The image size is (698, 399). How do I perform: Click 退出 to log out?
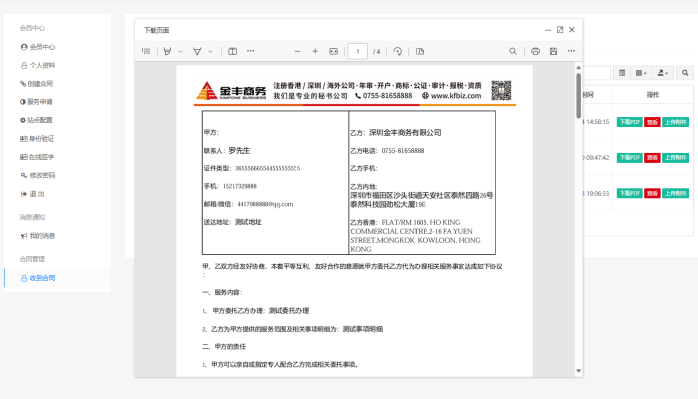point(32,194)
